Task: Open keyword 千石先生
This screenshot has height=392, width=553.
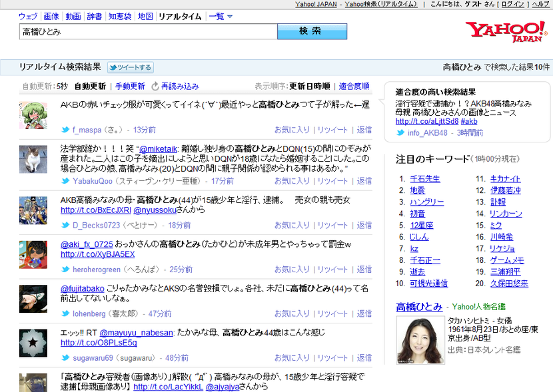Action: point(425,179)
